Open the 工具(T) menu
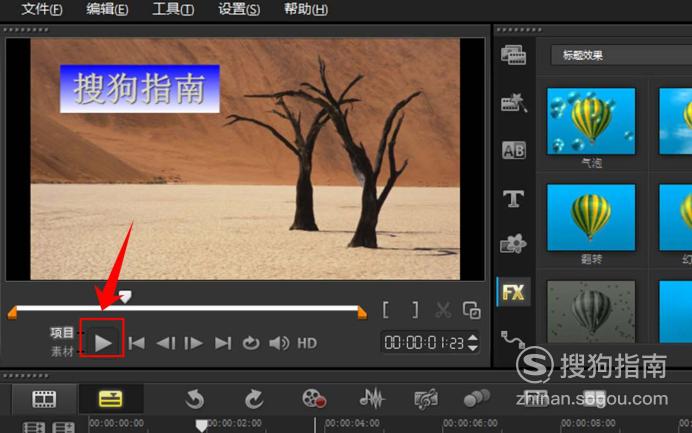The image size is (692, 433). [x=173, y=9]
